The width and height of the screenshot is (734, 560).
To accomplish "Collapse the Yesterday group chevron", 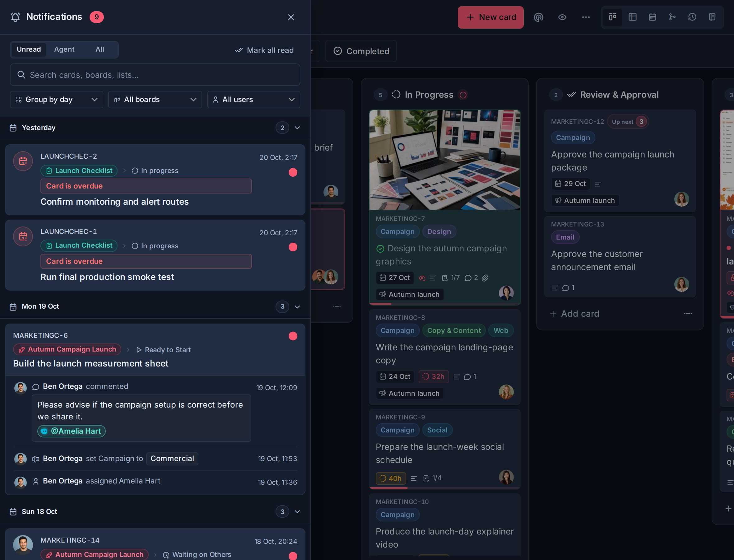I will 297,128.
